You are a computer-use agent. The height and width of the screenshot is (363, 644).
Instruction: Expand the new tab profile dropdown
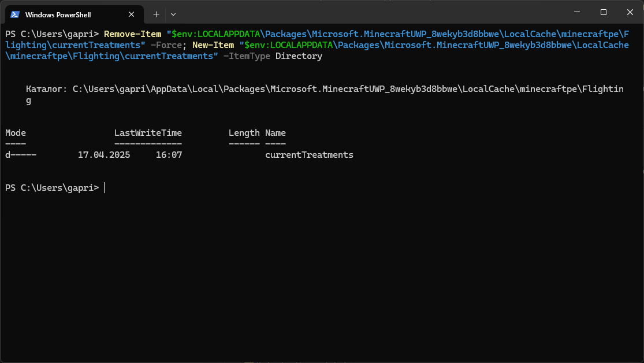point(173,14)
